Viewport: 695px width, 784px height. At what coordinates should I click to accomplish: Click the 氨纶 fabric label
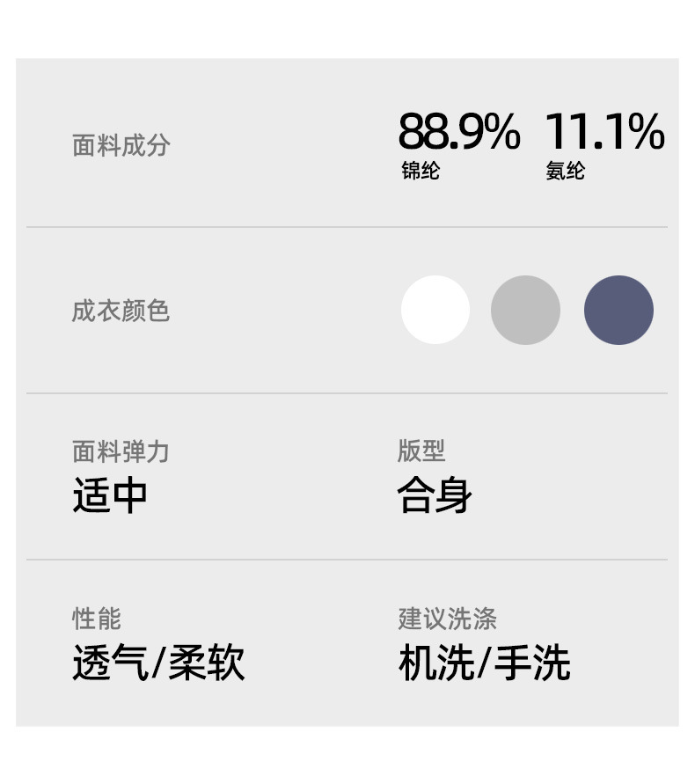pos(565,171)
